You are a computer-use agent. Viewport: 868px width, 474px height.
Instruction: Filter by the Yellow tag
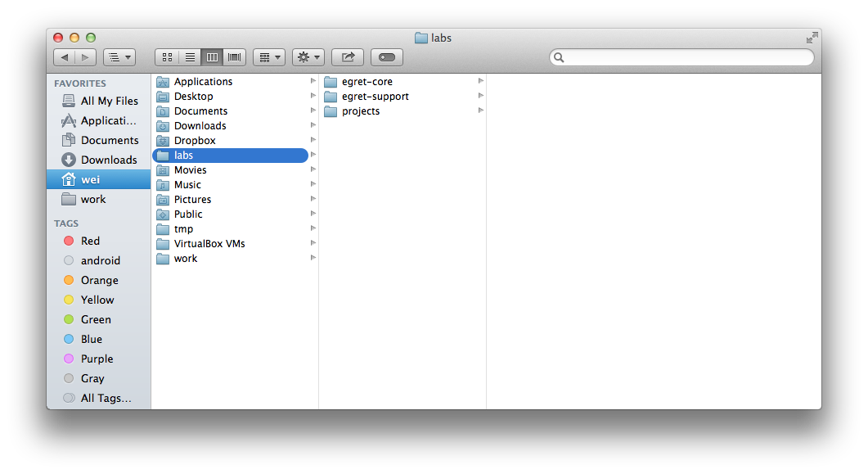(x=100, y=300)
